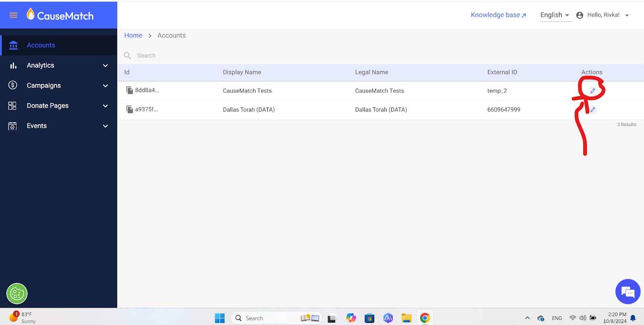Screen dimensions: 644x325
Task: Open the Hello, Rivka! user dropdown arrow
Action: pos(627,15)
